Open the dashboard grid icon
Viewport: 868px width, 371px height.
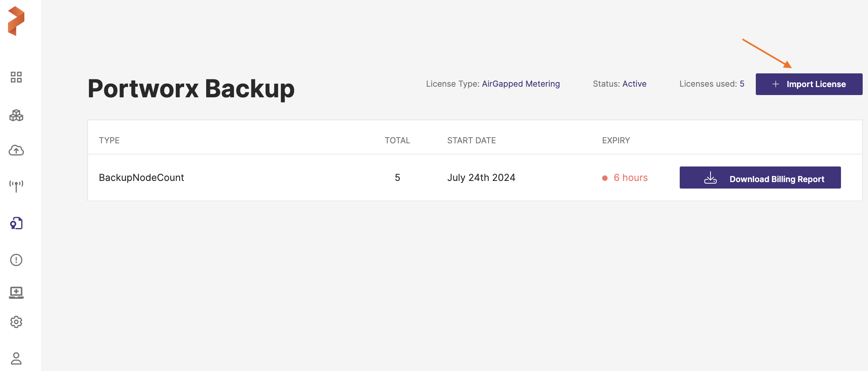pyautogui.click(x=16, y=77)
